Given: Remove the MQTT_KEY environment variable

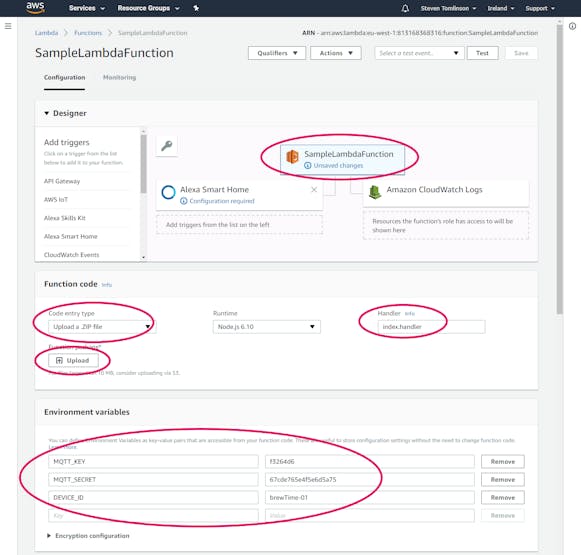Looking at the screenshot, I should [503, 462].
